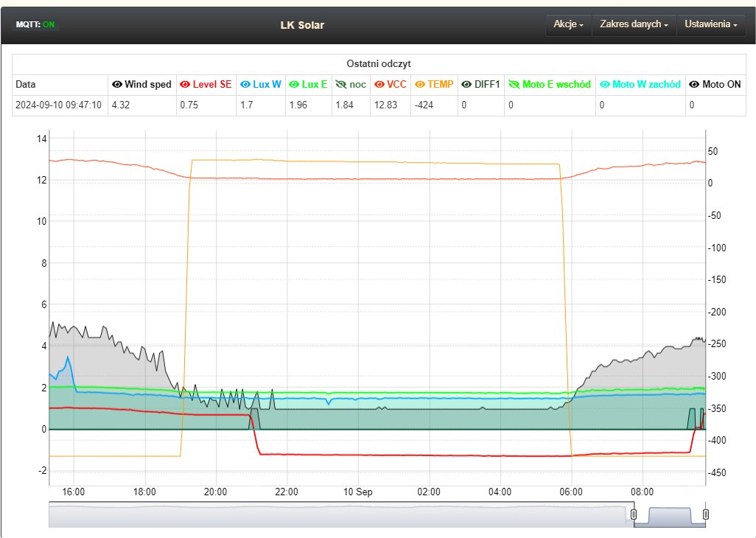Expand the Zakres danych dropdown
Viewport: 756px width, 538px height.
[x=634, y=24]
